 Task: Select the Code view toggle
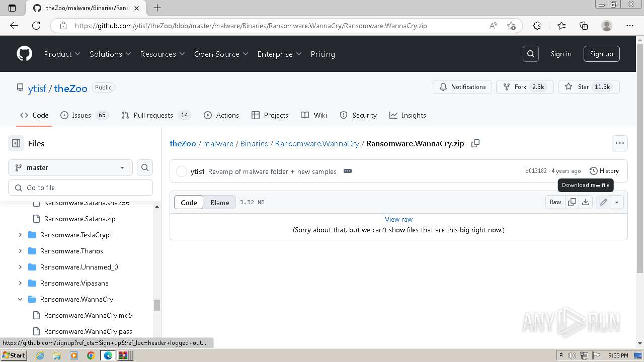coord(189,202)
